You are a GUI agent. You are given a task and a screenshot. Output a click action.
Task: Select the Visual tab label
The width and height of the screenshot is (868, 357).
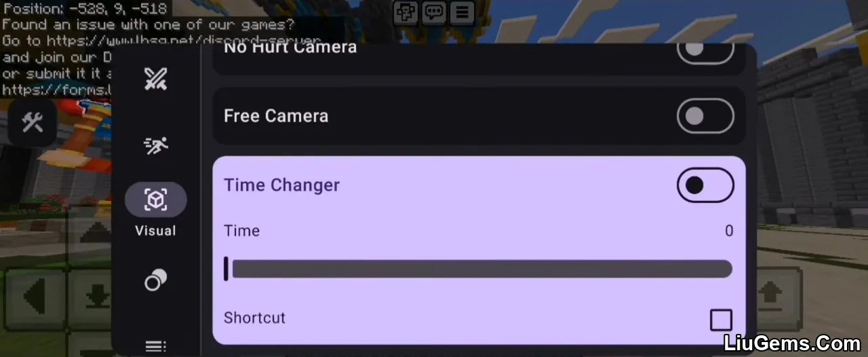click(x=155, y=231)
